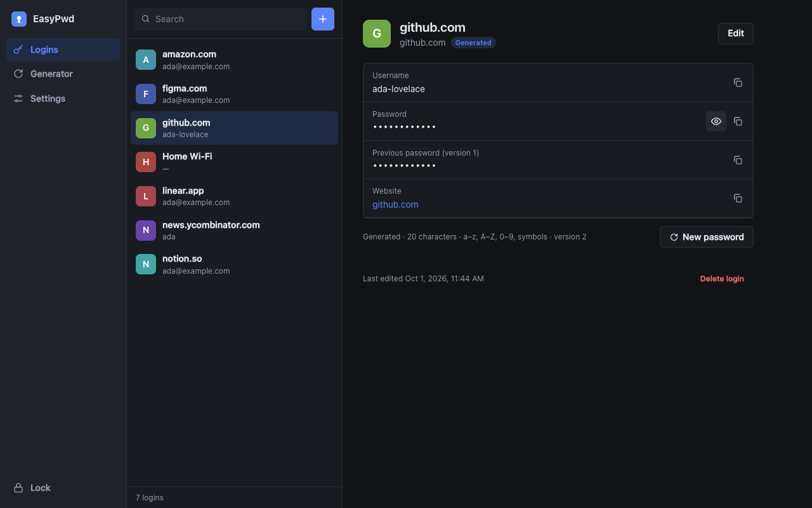Image resolution: width=812 pixels, height=508 pixels.
Task: Select the Home Wi-Fi login entry
Action: (x=234, y=162)
